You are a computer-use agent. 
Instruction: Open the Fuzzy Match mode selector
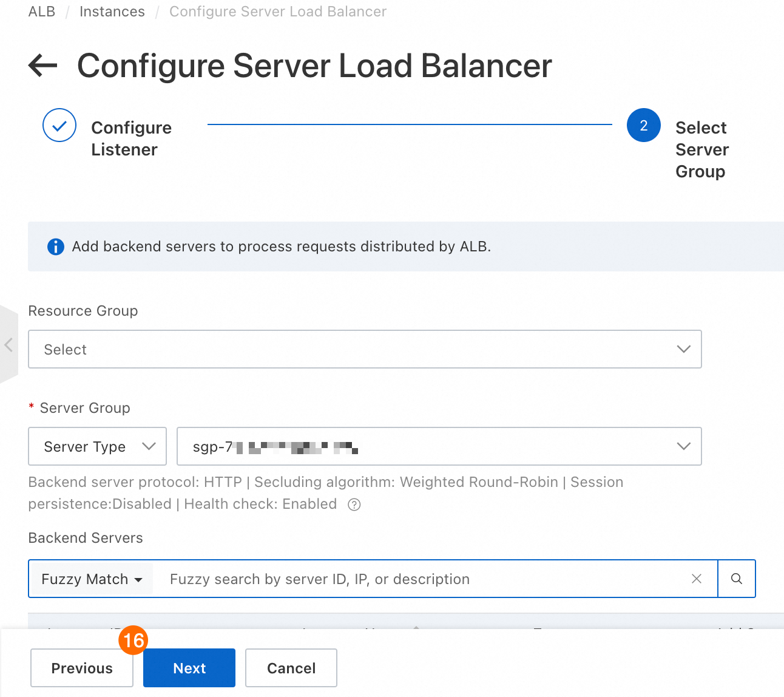(x=92, y=579)
